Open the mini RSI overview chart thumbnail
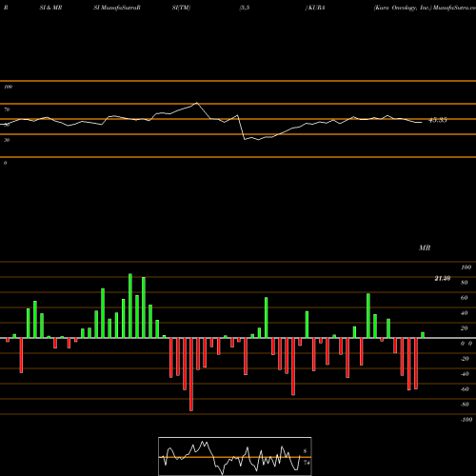476x476 pixels. pos(235,456)
